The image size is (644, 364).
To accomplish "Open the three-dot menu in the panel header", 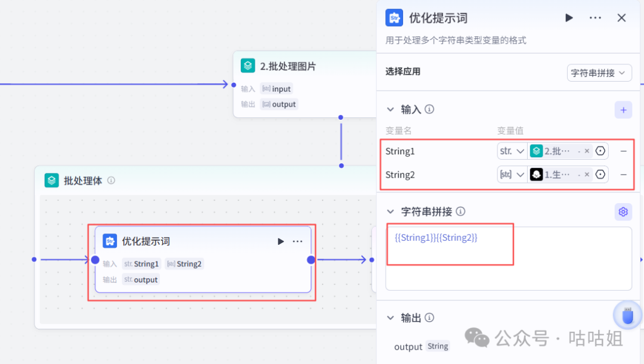I will [x=595, y=18].
